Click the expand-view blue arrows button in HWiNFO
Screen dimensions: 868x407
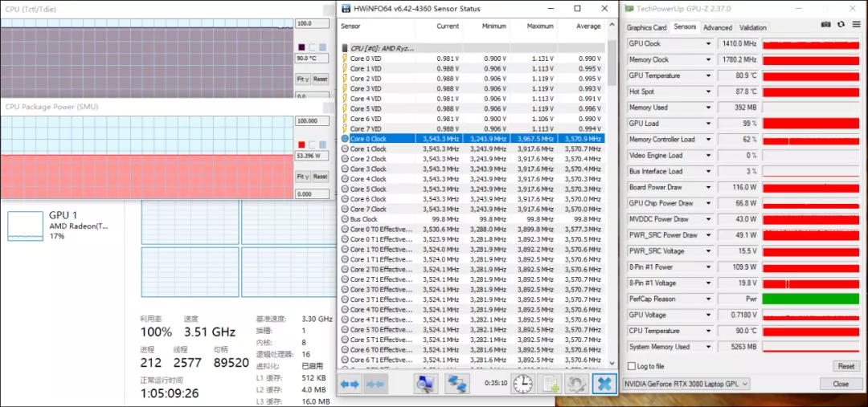tap(350, 384)
